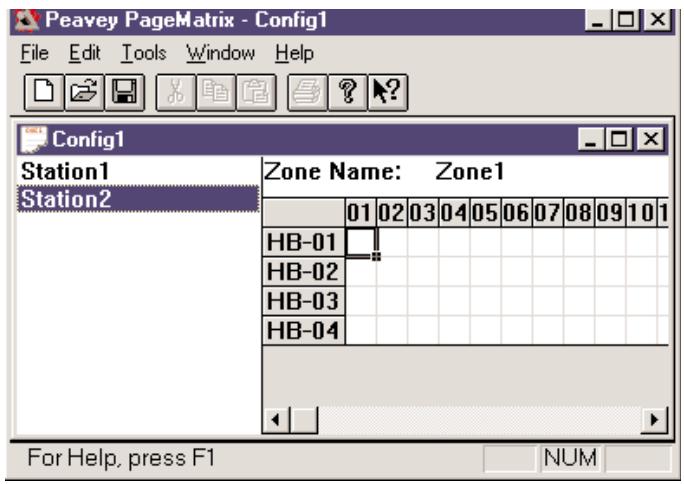
Task: Select Station1 in the station list
Action: (139, 171)
